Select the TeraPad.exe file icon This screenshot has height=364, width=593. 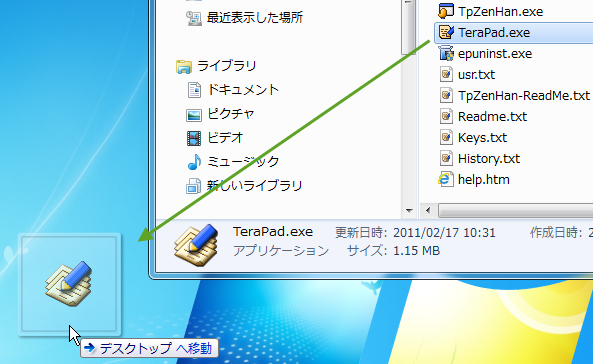(446, 33)
